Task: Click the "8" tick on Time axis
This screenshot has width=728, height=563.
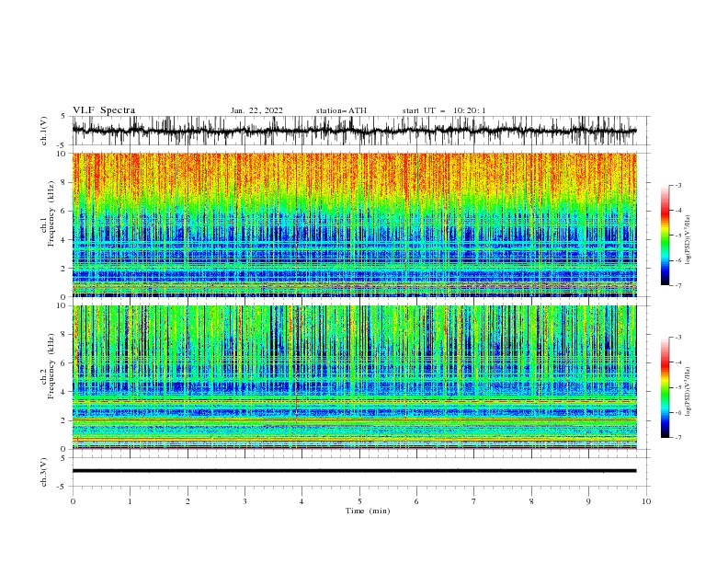Action: click(x=531, y=501)
